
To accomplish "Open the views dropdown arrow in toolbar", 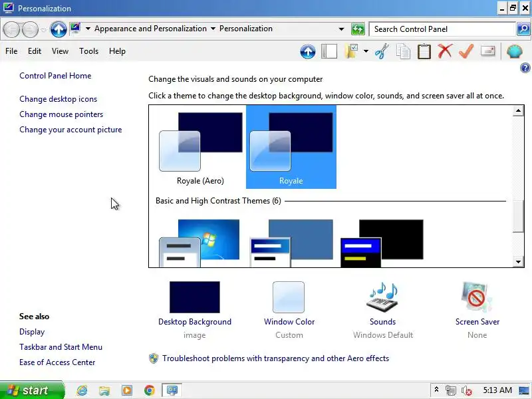I will click(366, 52).
